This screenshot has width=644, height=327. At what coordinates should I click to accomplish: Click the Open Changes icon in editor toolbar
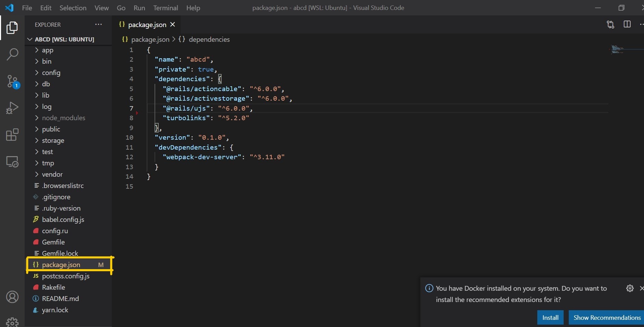click(x=610, y=24)
